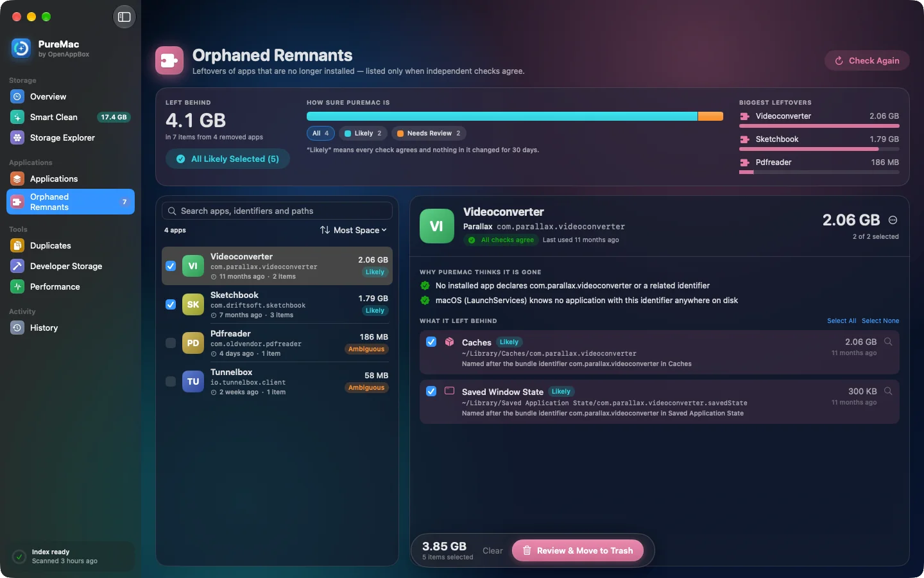
Task: Open the Overview section
Action: [71, 97]
